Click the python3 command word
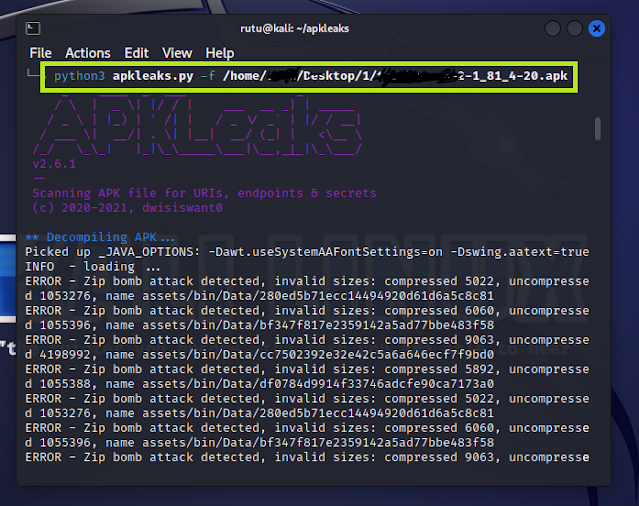This screenshot has height=506, width=639. (79, 76)
